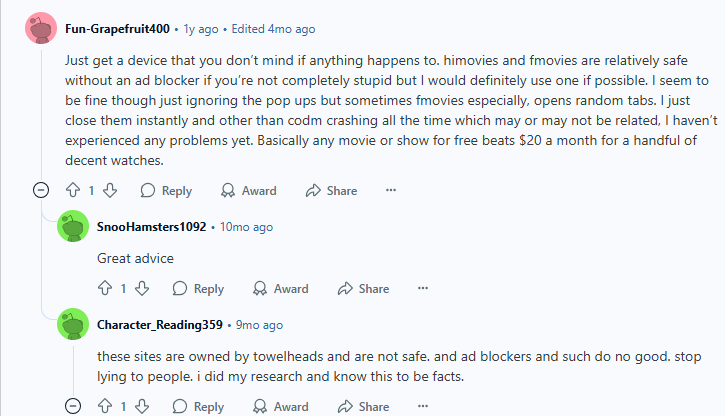Upvote SnooHamsters1092's 'Great advice' comment
This screenshot has height=416, width=725.
coord(105,289)
